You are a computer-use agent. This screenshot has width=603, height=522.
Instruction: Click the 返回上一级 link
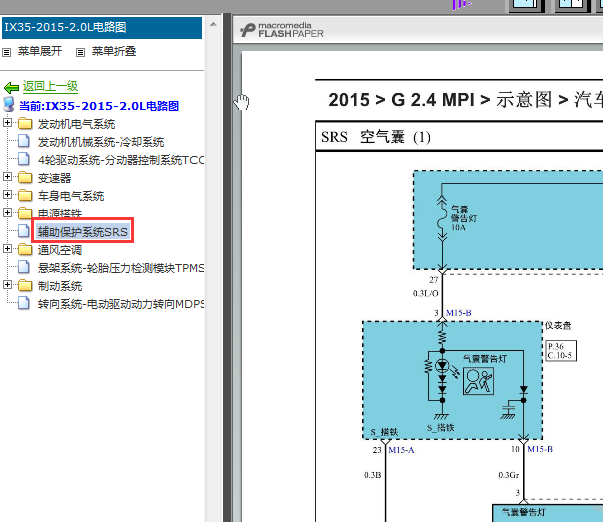[50, 86]
